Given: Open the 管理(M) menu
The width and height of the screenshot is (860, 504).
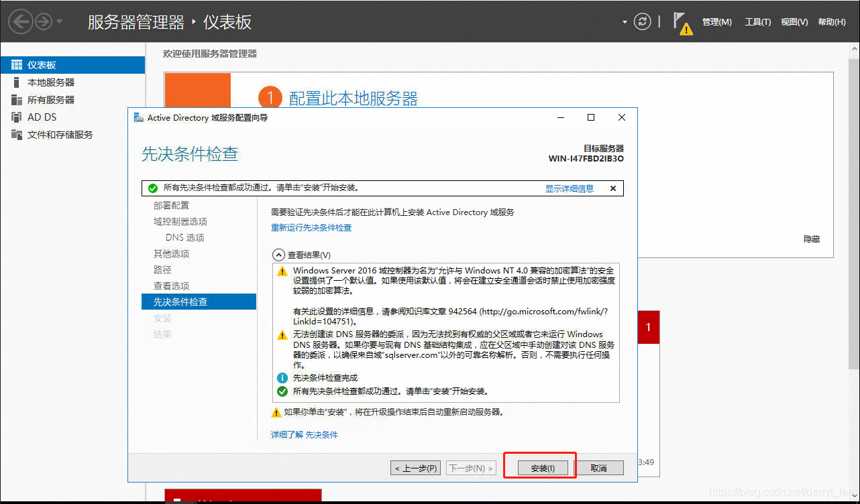Looking at the screenshot, I should [716, 22].
